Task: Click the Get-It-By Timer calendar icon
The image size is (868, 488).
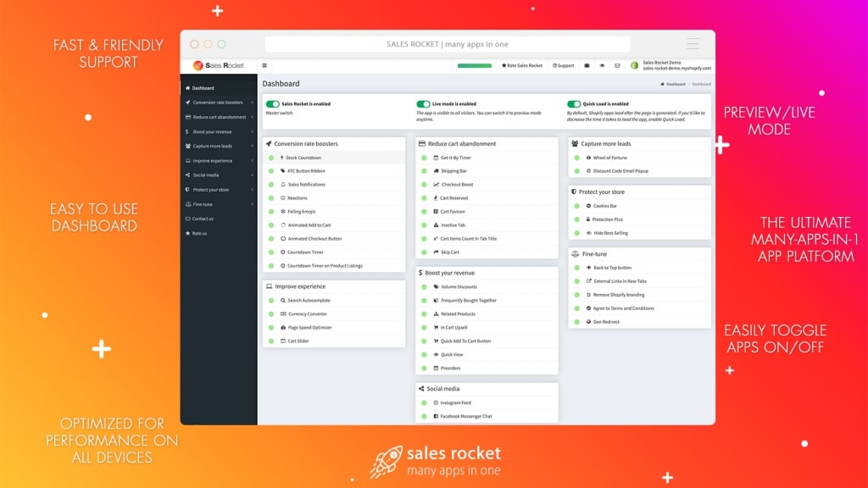Action: 436,158
